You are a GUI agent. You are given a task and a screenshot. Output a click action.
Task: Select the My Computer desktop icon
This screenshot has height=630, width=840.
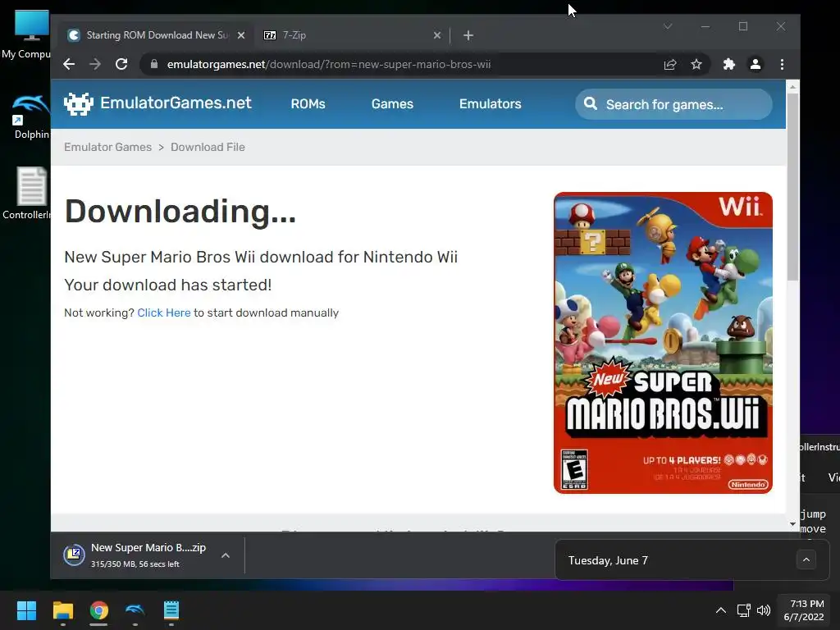(x=25, y=34)
